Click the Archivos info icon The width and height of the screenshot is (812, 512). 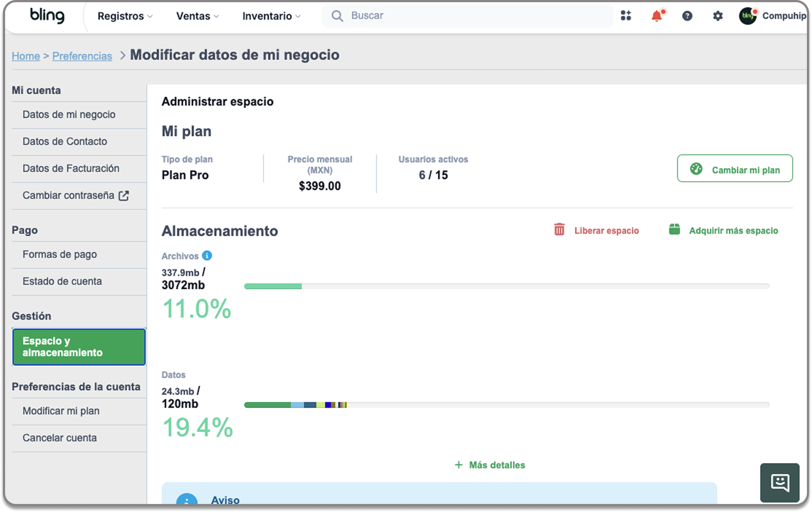(x=207, y=256)
